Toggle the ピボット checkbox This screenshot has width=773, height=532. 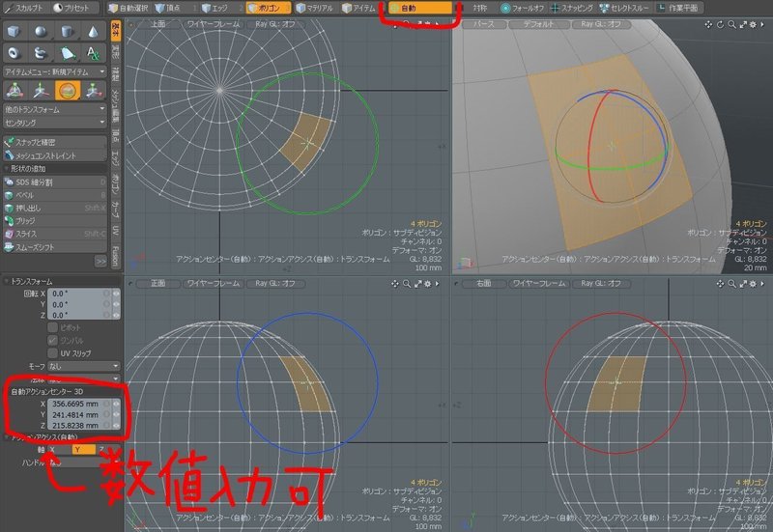[x=53, y=327]
